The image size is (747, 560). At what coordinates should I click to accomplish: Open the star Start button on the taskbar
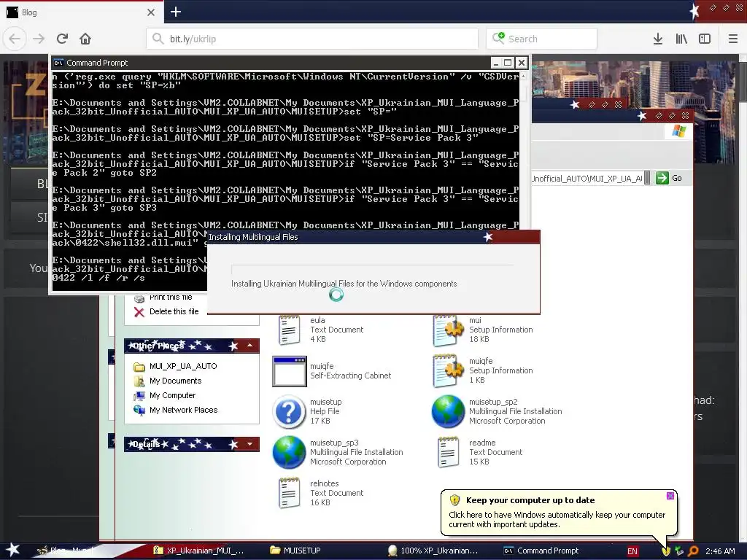coord(13,551)
